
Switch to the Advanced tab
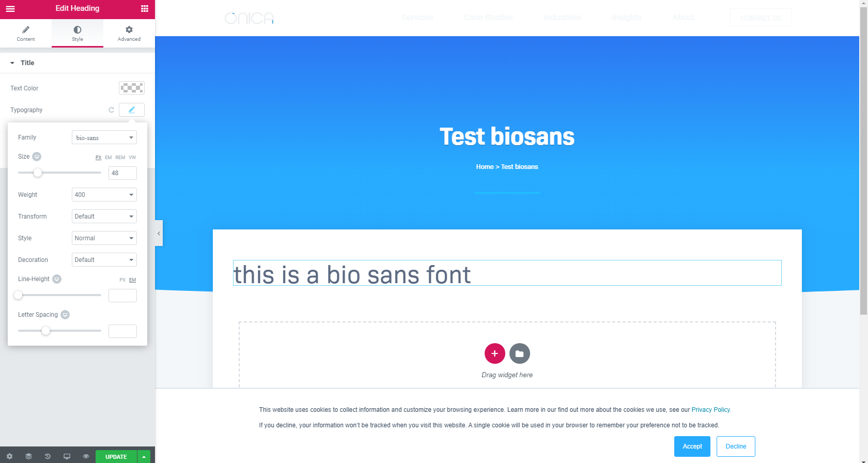(129, 34)
